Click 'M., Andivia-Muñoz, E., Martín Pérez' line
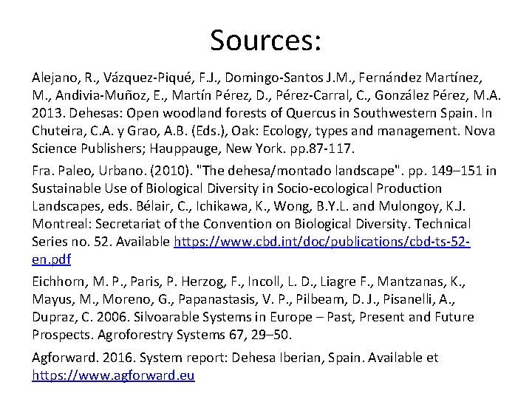532x399 pixels. (266, 95)
